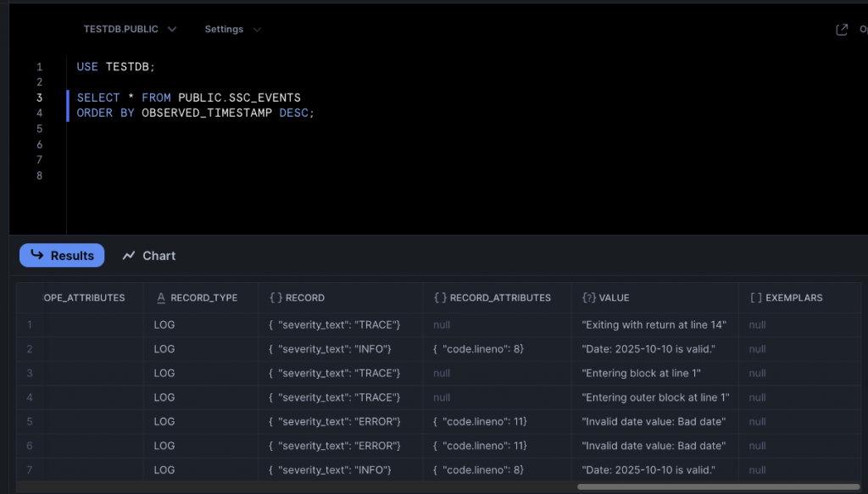Switch to the Results tab
The width and height of the screenshot is (868, 494).
point(62,255)
